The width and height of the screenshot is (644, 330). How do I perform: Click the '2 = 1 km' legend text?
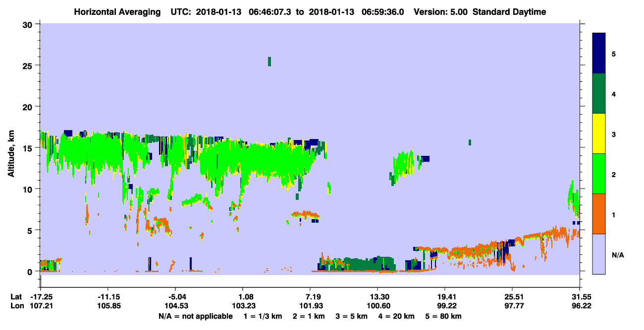[x=309, y=316]
